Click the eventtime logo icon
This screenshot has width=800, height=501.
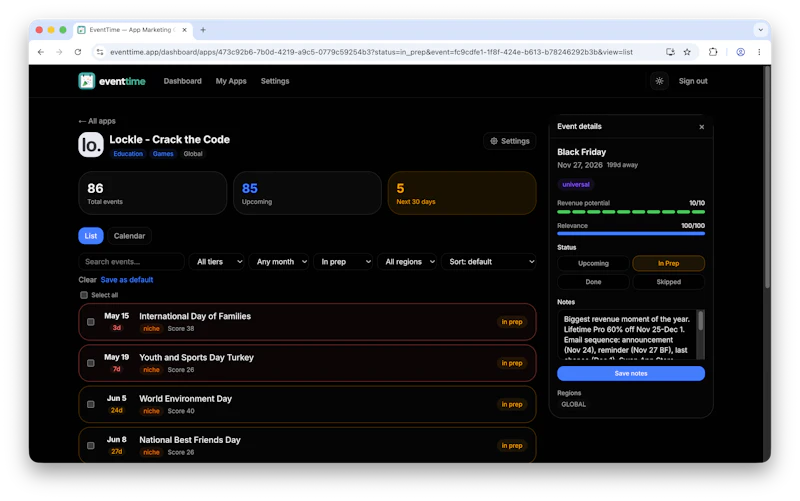pos(87,81)
